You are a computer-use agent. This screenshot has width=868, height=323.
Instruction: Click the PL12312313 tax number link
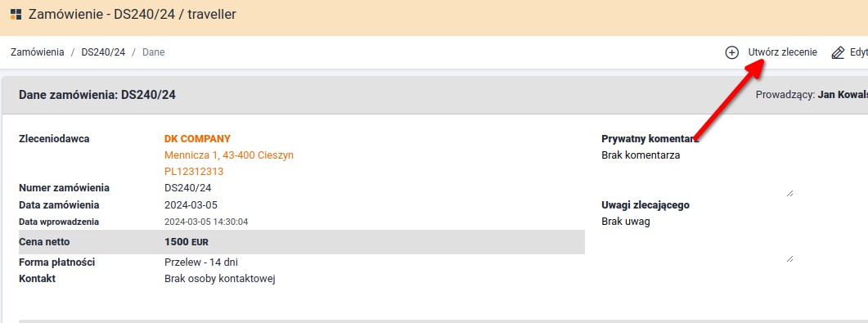click(x=195, y=172)
